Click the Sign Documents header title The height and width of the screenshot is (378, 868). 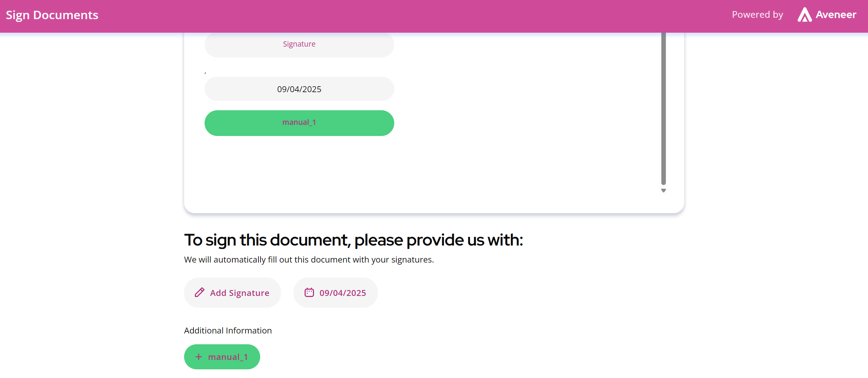[52, 15]
